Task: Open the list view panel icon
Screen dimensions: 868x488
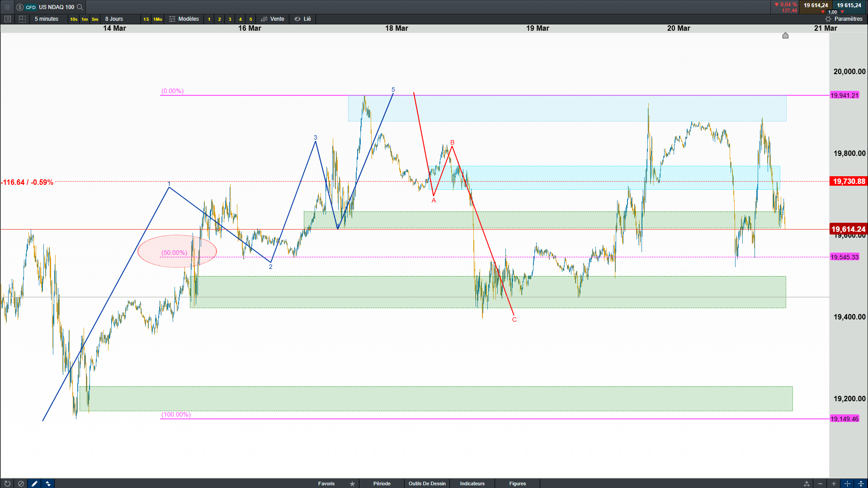Action: [7, 19]
